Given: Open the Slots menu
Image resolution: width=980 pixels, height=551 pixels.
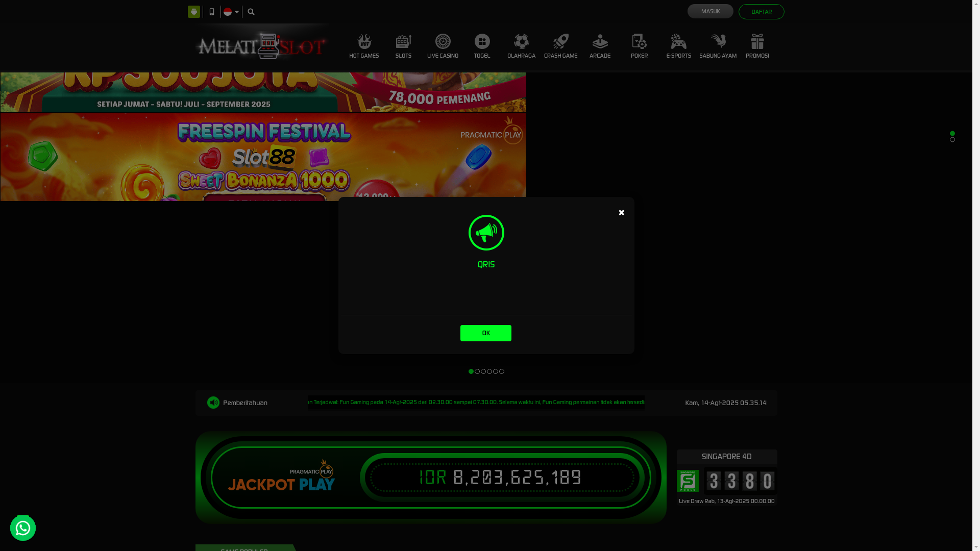Looking at the screenshot, I should [x=403, y=46].
